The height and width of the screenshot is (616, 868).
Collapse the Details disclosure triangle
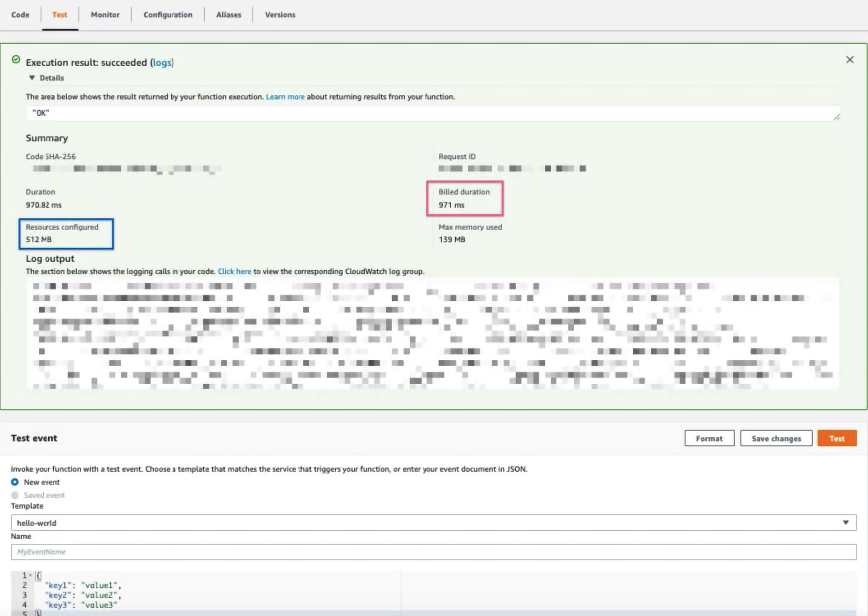pyautogui.click(x=32, y=78)
